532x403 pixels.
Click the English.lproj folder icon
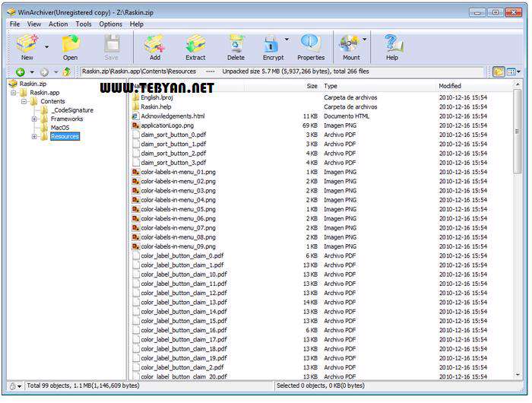(136, 97)
